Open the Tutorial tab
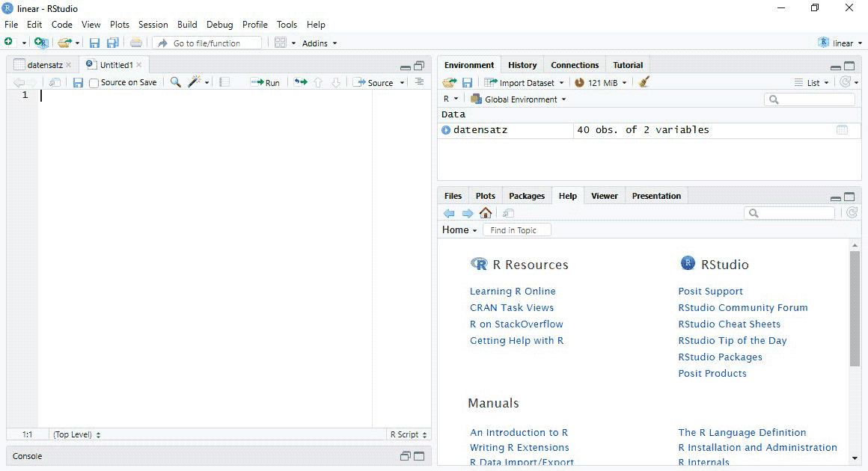Image resolution: width=868 pixels, height=471 pixels. pyautogui.click(x=628, y=65)
